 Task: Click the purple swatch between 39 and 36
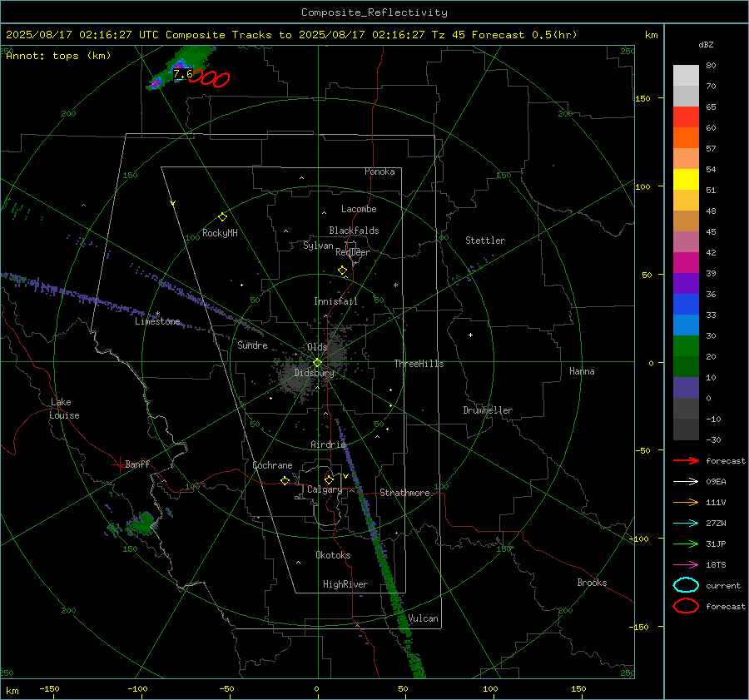pos(686,283)
